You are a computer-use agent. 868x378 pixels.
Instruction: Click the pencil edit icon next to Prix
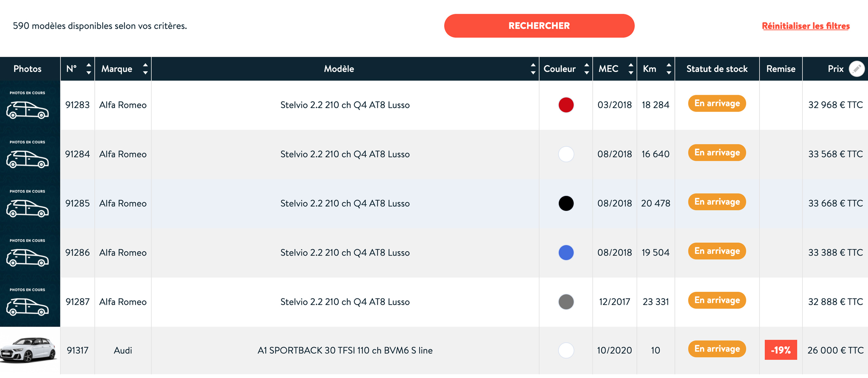pyautogui.click(x=856, y=69)
